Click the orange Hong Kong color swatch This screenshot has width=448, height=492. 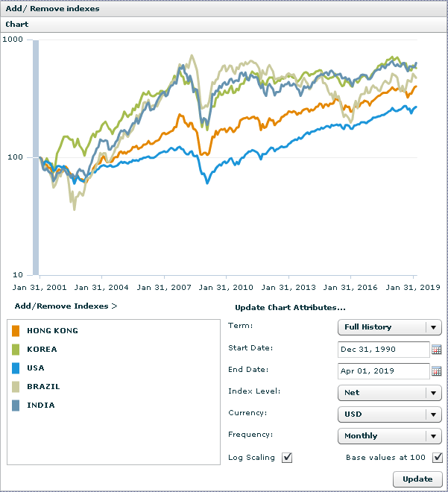coord(16,330)
